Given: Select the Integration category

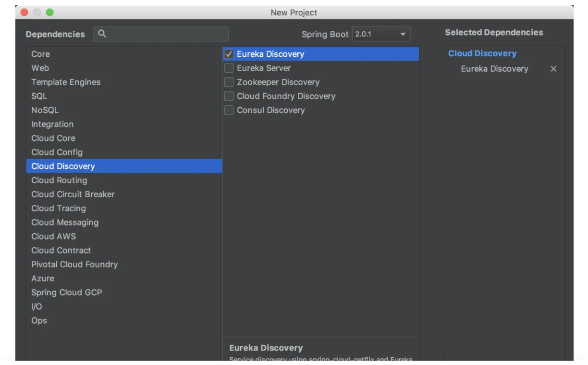Looking at the screenshot, I should 124,124.
